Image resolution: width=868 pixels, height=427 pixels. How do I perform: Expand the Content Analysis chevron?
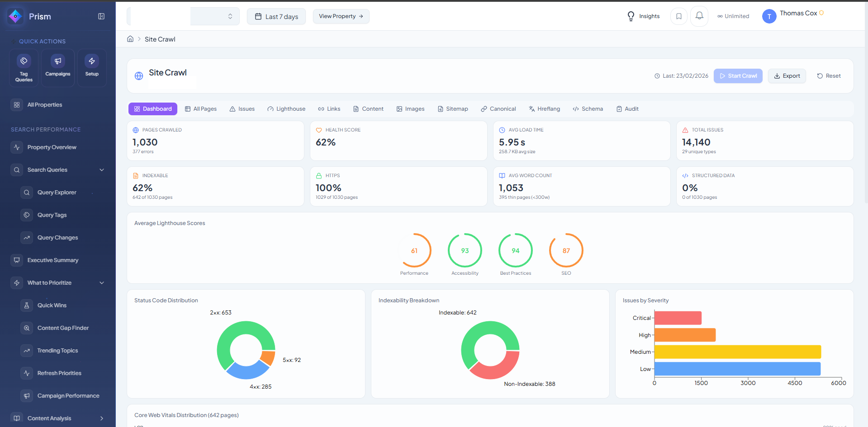102,418
